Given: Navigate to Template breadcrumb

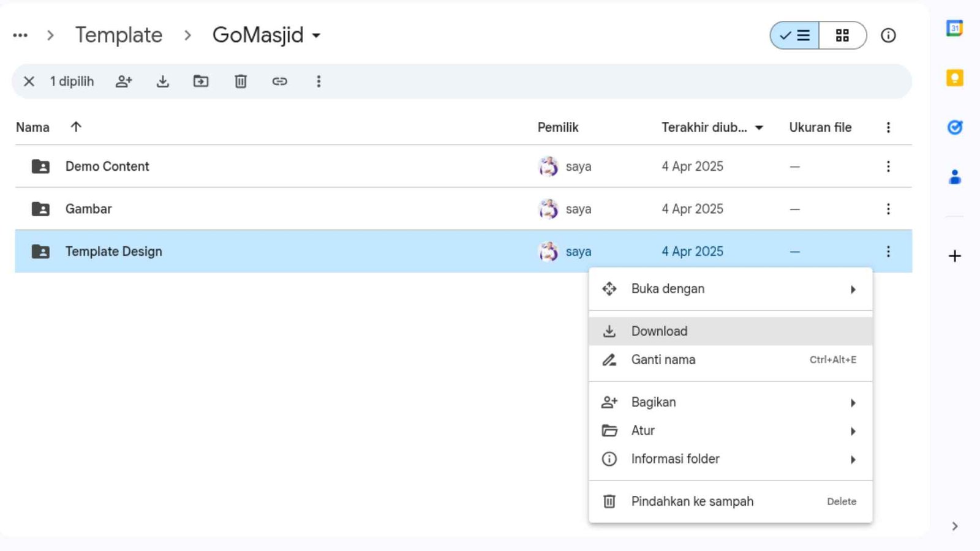Looking at the screenshot, I should (x=119, y=36).
